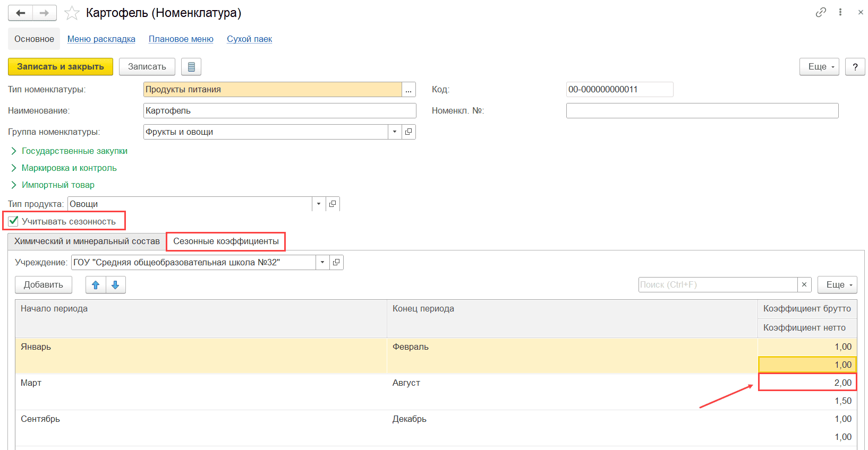868x450 pixels.
Task: Open the report list icon button
Action: pos(191,67)
